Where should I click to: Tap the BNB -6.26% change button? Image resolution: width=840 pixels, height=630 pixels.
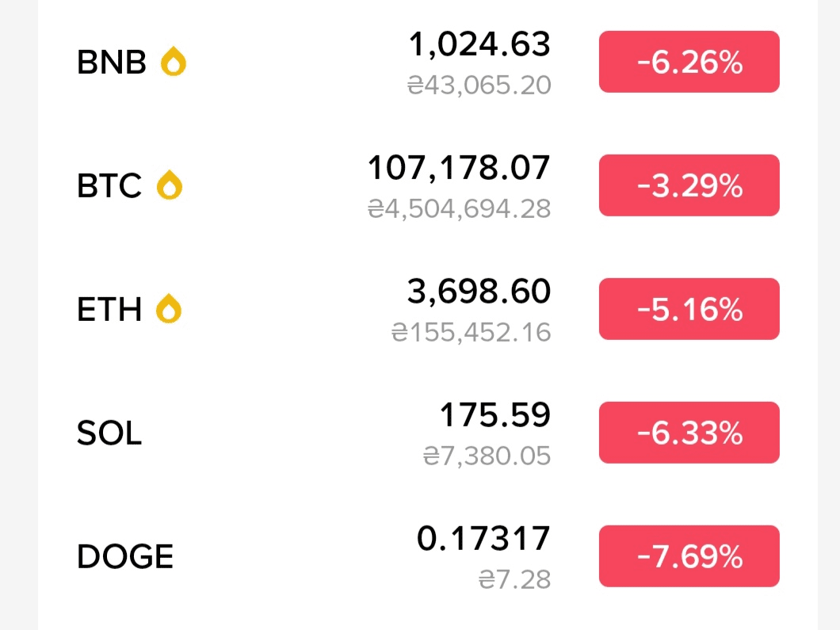pos(689,62)
